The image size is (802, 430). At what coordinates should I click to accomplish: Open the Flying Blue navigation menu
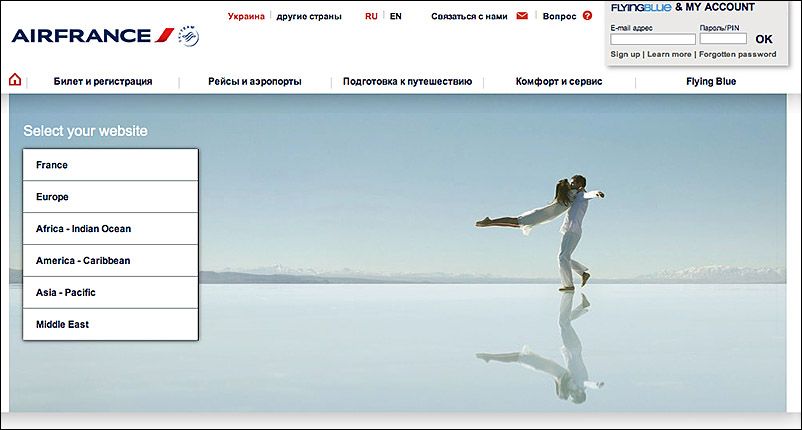tap(711, 81)
